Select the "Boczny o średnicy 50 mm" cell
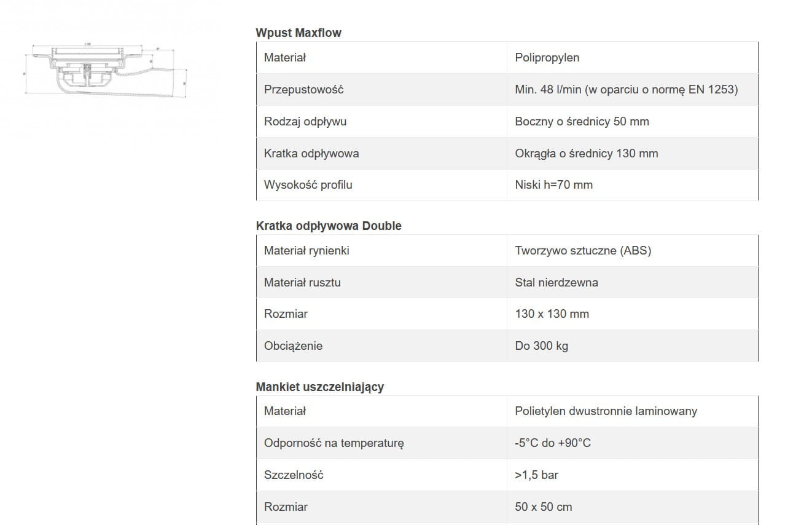The height and width of the screenshot is (525, 812). pyautogui.click(x=582, y=122)
